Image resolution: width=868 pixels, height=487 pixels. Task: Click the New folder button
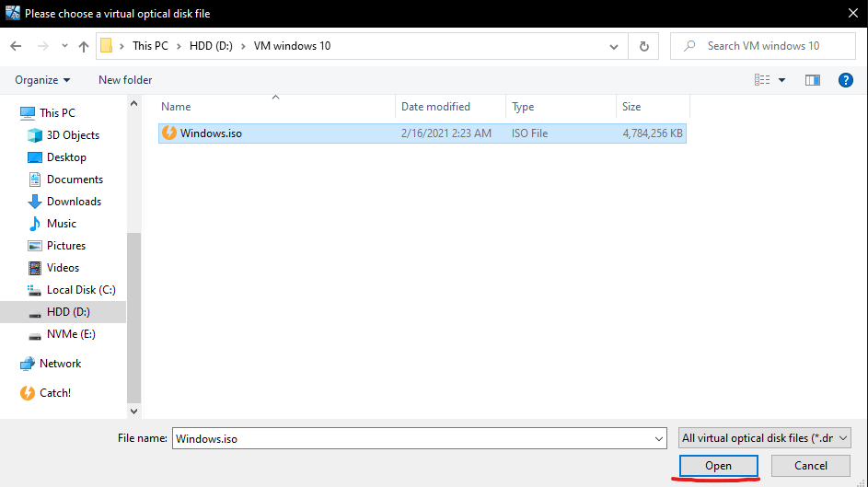click(x=125, y=80)
